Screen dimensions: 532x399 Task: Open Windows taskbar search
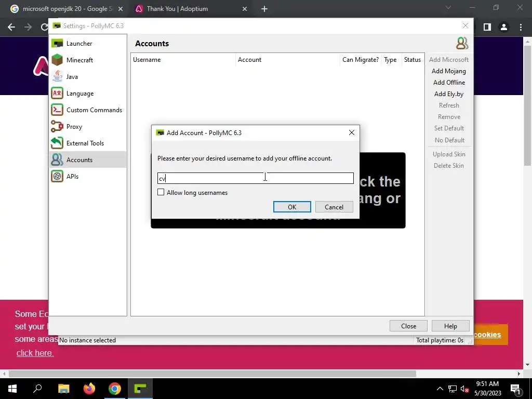click(x=37, y=389)
